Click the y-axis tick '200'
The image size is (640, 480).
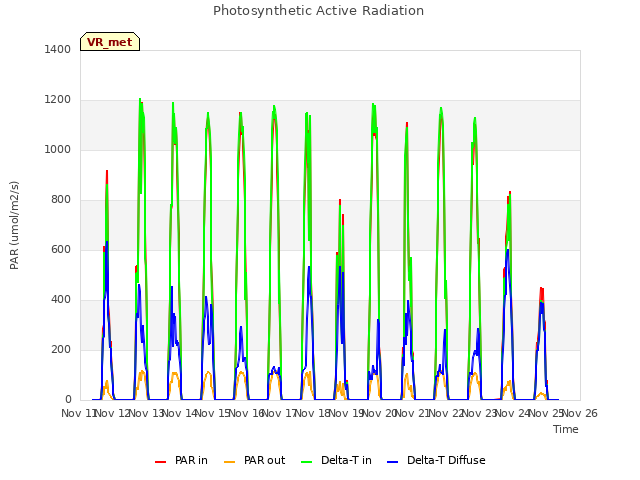[61, 349]
